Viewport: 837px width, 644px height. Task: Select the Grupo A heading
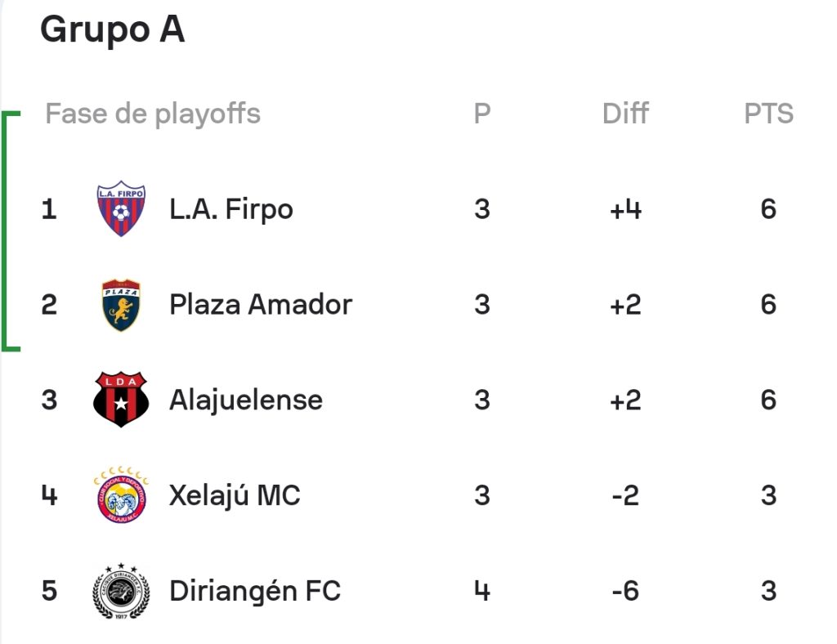[113, 29]
